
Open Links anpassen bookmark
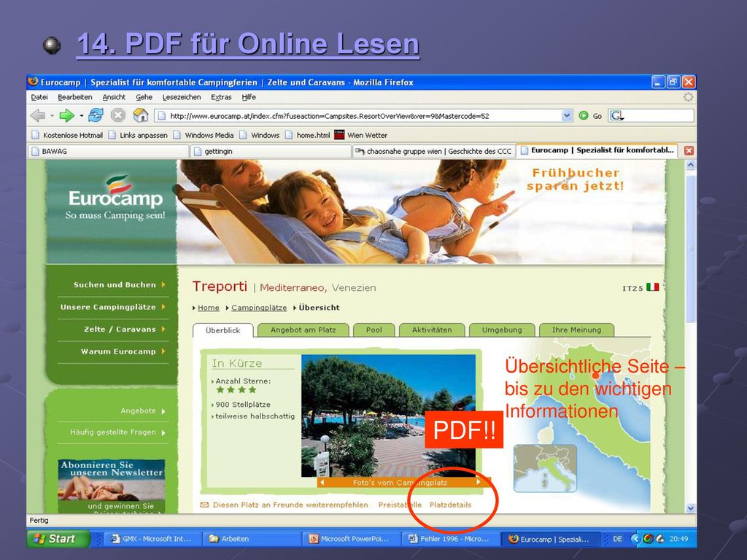pyautogui.click(x=138, y=135)
